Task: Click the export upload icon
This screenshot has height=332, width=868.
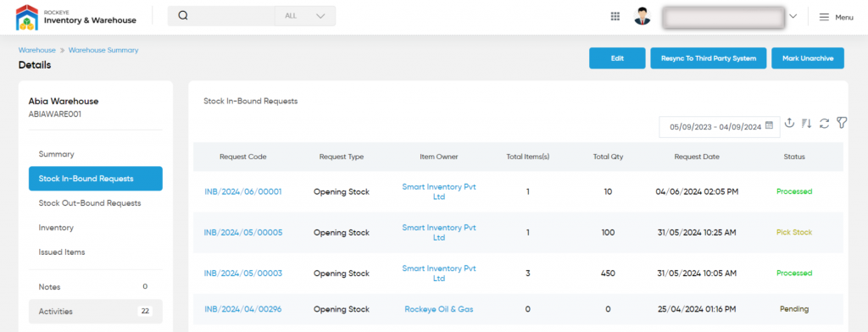Action: click(790, 124)
